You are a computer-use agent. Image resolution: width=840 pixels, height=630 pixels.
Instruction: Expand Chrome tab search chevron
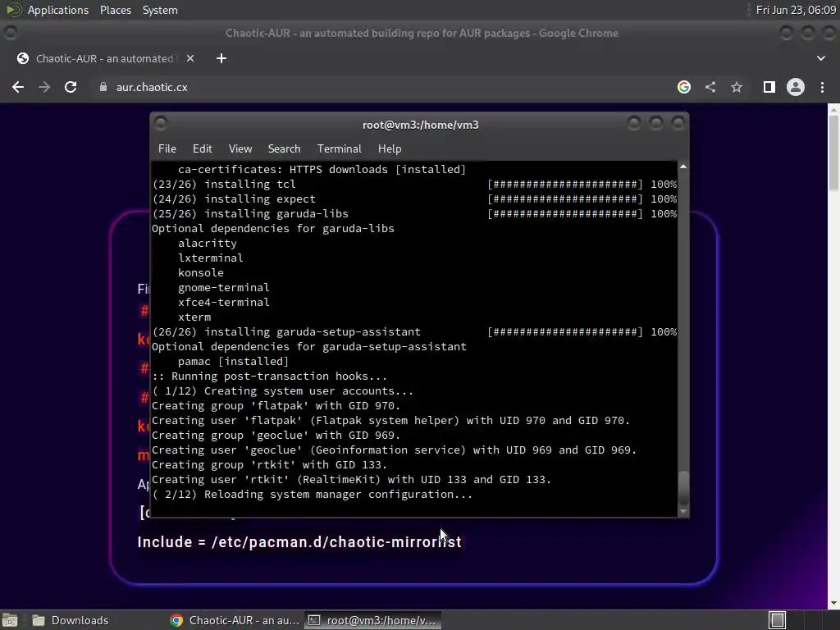point(820,58)
